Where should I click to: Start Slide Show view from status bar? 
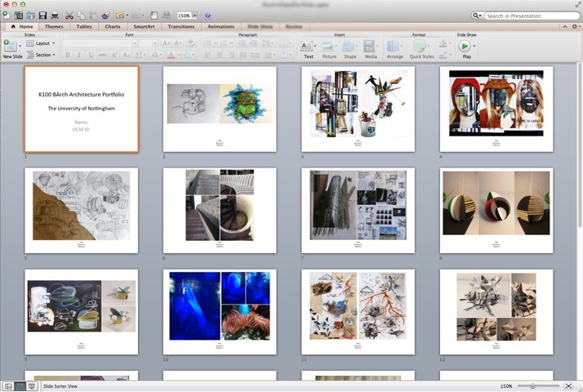[32, 386]
